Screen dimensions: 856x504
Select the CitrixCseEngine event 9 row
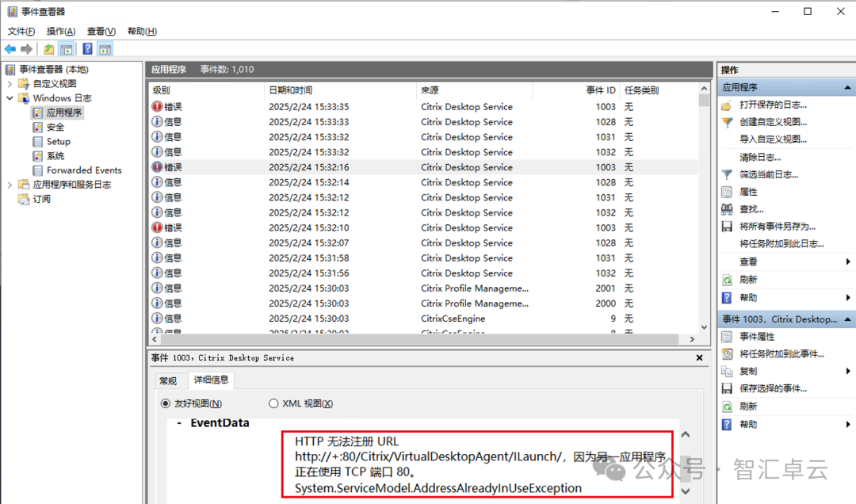tap(423, 319)
